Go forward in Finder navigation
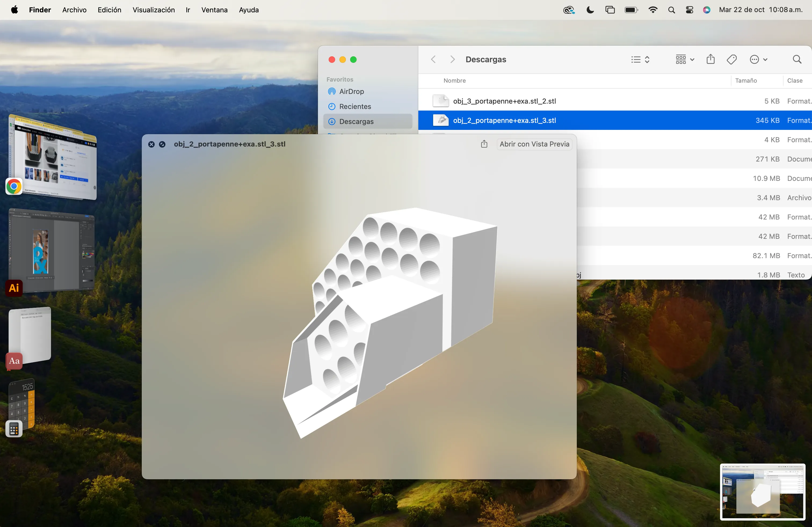This screenshot has height=527, width=812. [x=452, y=60]
